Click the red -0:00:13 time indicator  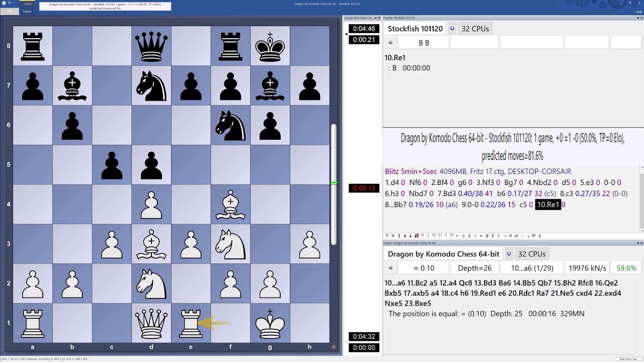364,188
